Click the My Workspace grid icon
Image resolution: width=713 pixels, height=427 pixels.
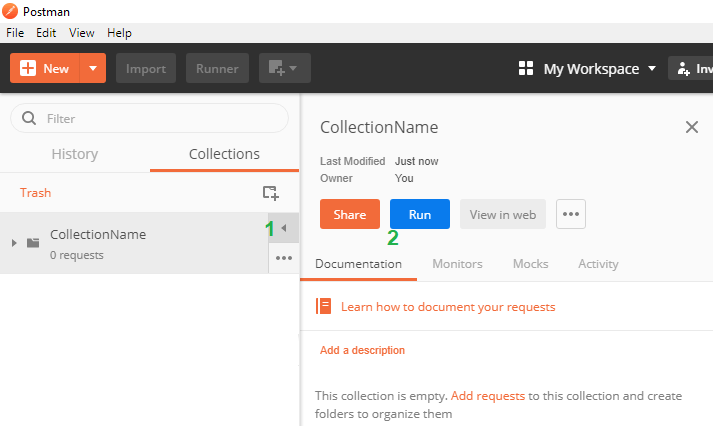tap(526, 69)
